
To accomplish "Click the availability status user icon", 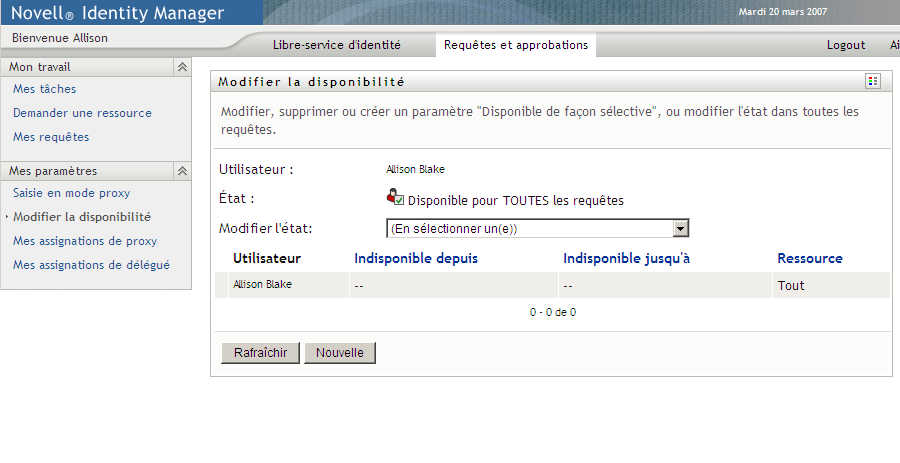I will (393, 197).
